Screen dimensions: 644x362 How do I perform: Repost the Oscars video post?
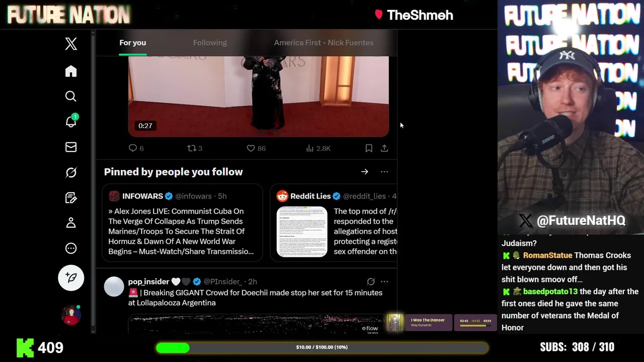click(195, 148)
